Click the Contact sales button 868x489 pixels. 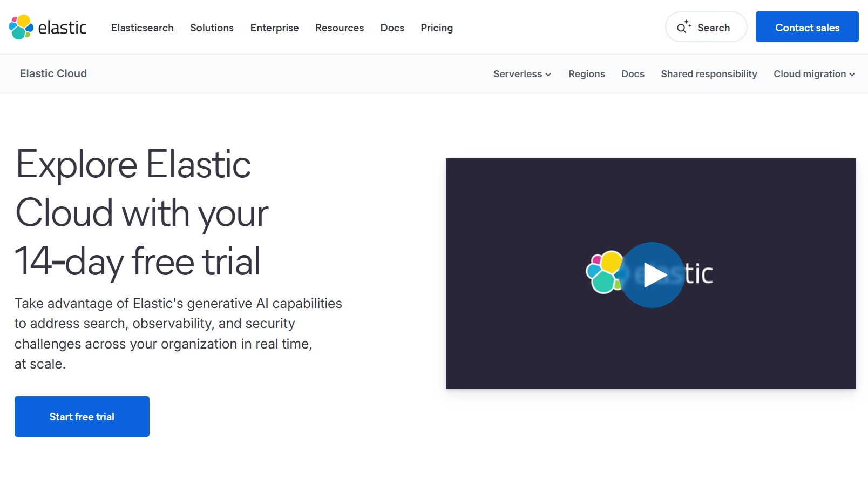click(x=807, y=26)
